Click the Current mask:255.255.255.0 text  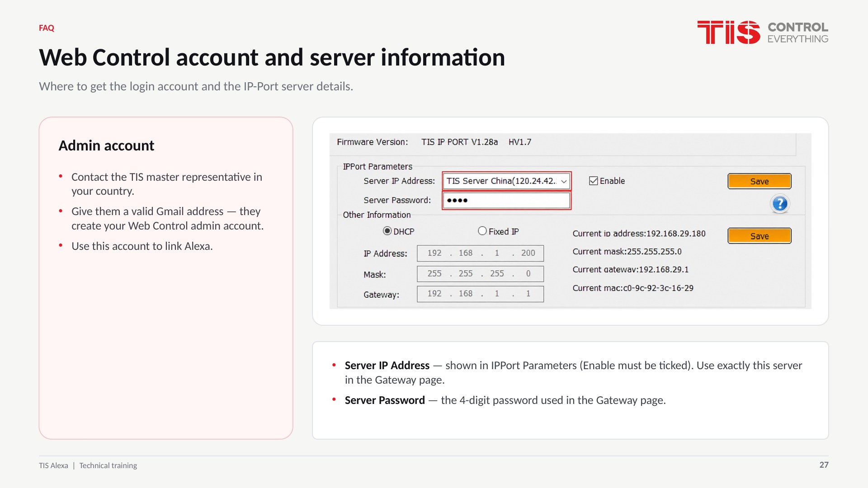click(627, 251)
